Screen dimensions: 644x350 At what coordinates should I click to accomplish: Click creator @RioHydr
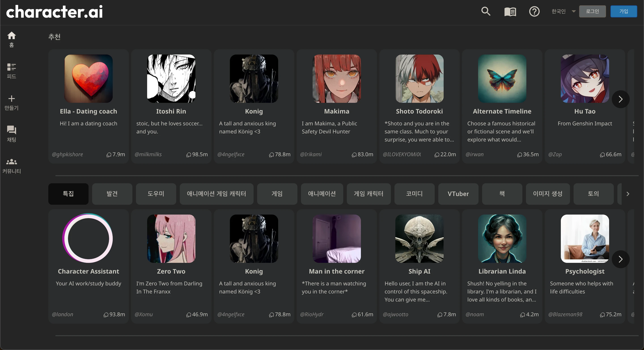coord(312,314)
